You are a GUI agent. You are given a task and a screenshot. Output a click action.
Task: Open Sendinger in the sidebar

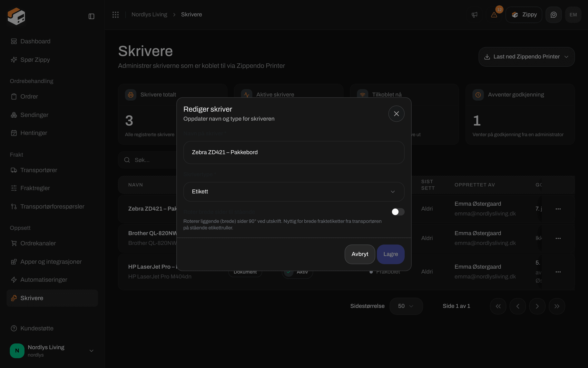[52, 115]
